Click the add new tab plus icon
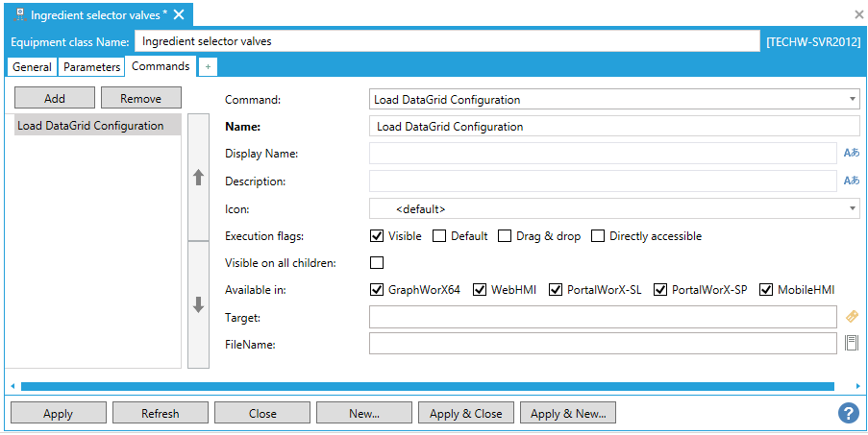 pyautogui.click(x=209, y=67)
